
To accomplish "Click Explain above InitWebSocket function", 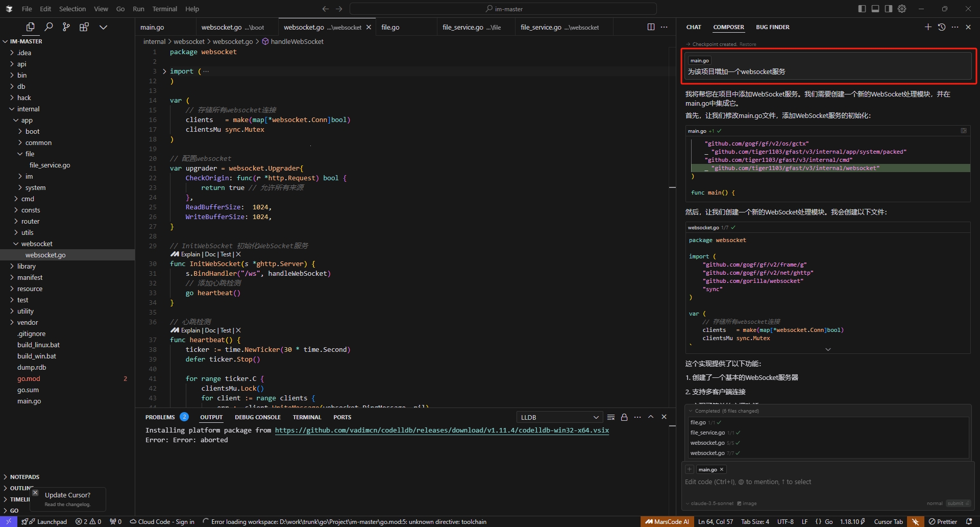I will (x=190, y=254).
